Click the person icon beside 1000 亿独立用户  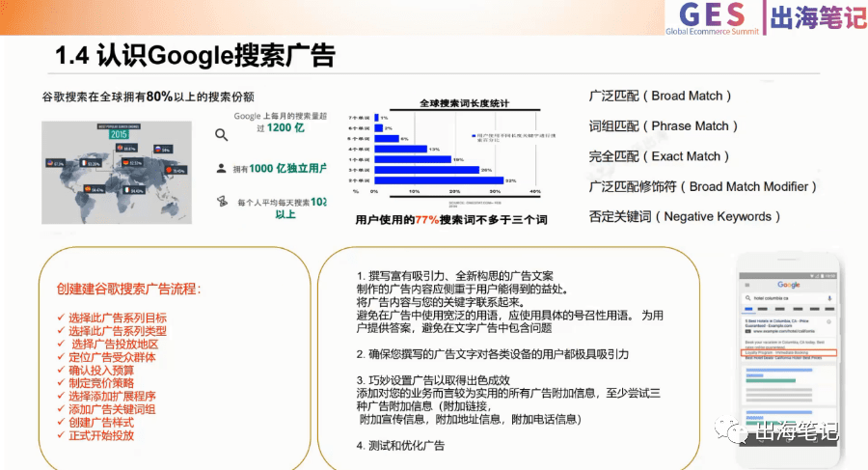pos(222,168)
